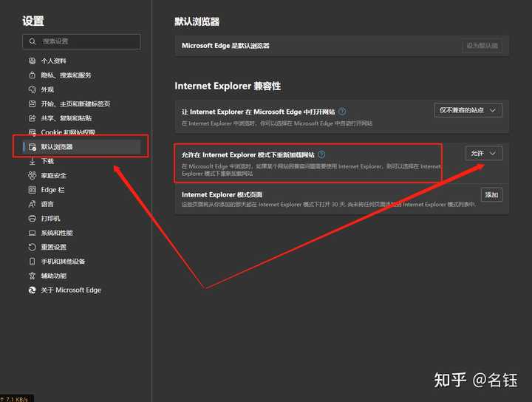Click the 手机和其他设备 phone icon
This screenshot has height=402, width=532.
pos(32,261)
